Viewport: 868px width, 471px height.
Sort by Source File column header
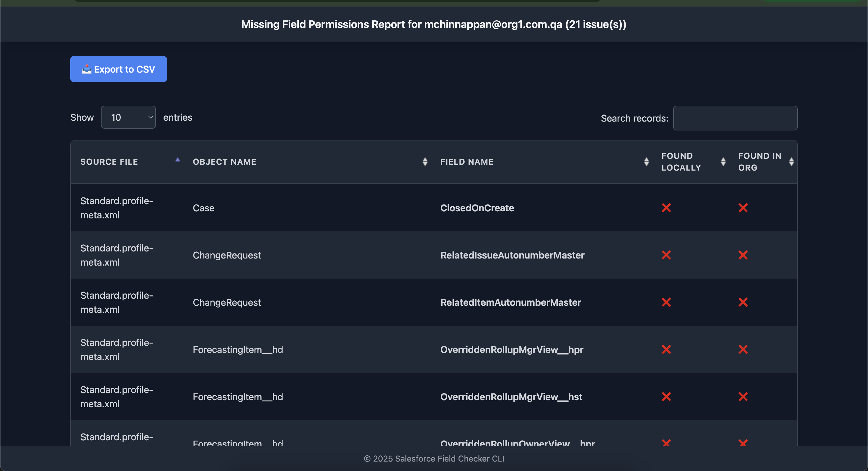pos(109,162)
